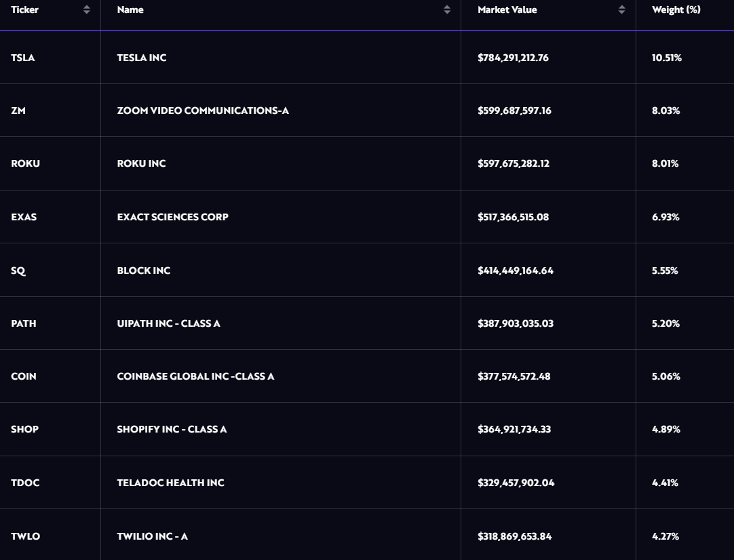Click the ZOOM VIDEO COMMUNICATIONS-A name

[203, 111]
